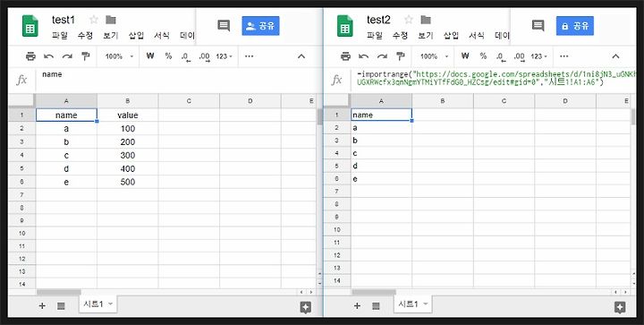Open the 파일 menu in test2
The image size is (644, 325).
[375, 35]
